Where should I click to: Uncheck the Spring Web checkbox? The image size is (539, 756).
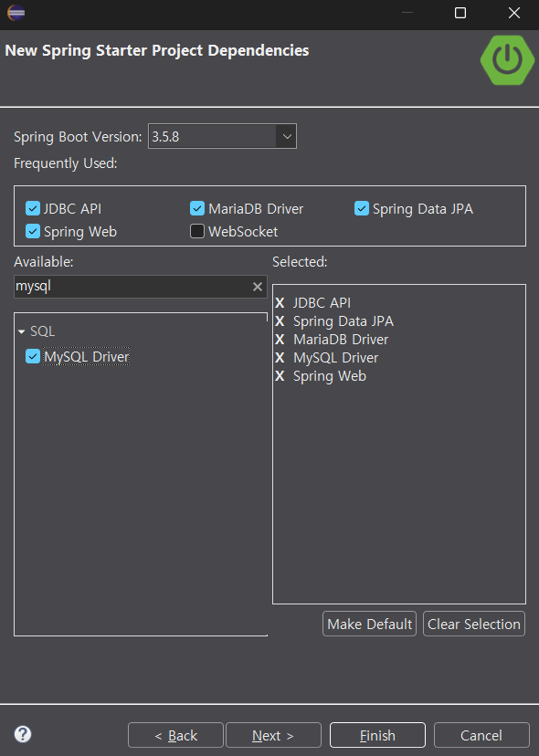coord(33,231)
